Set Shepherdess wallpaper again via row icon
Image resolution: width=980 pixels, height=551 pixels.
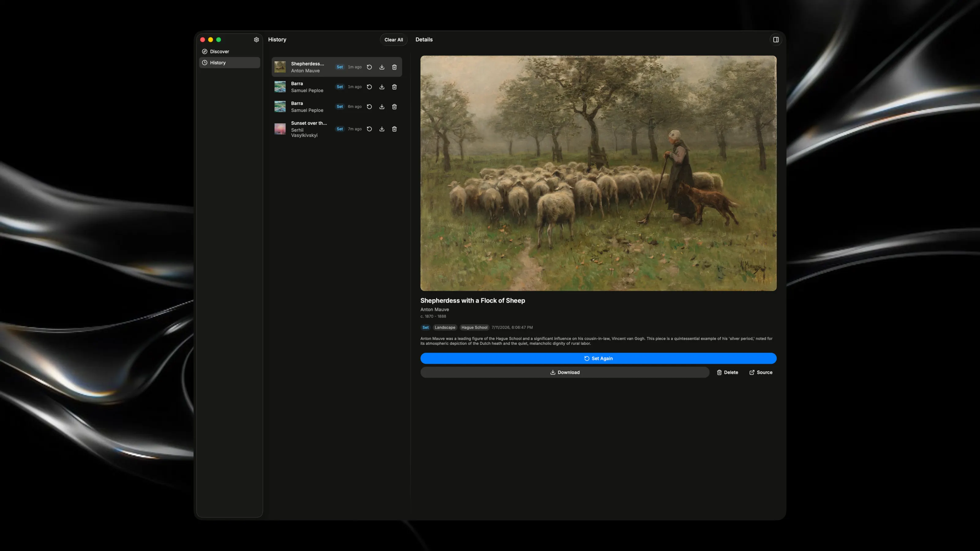[x=369, y=67]
